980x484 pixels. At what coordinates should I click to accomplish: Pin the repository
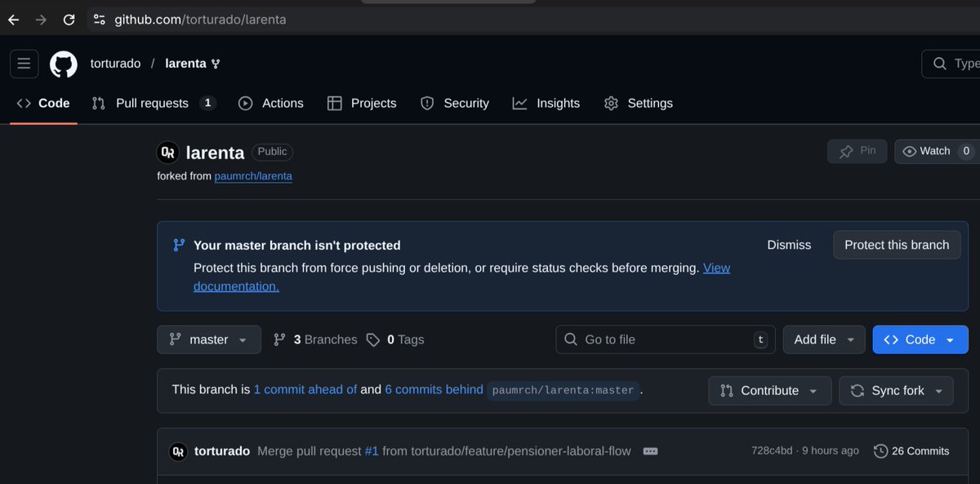[857, 151]
